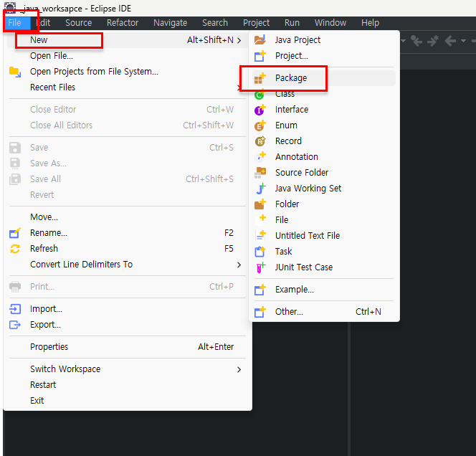This screenshot has height=456, width=476.
Task: Click the next annotation toolbar icon
Action: [x=433, y=40]
